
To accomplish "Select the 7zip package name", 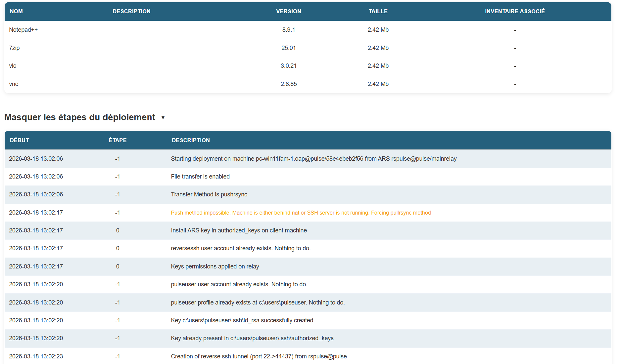I will [14, 48].
